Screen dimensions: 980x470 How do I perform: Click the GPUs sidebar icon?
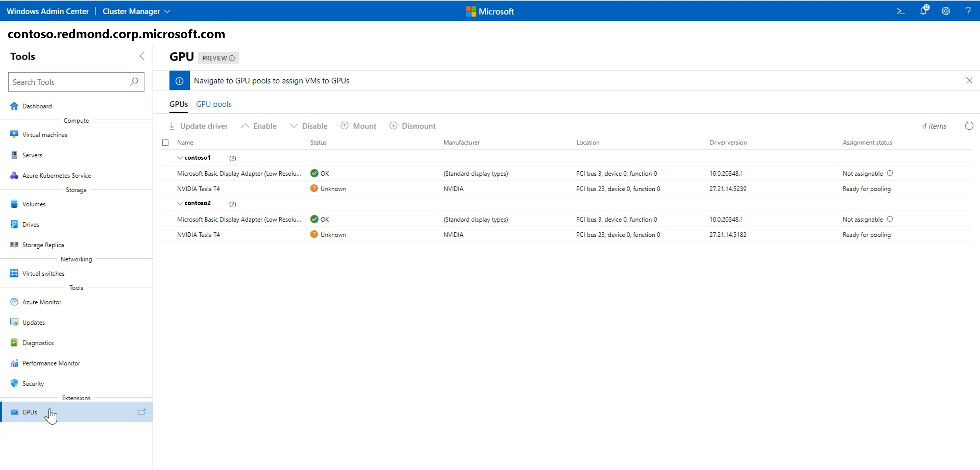14,412
